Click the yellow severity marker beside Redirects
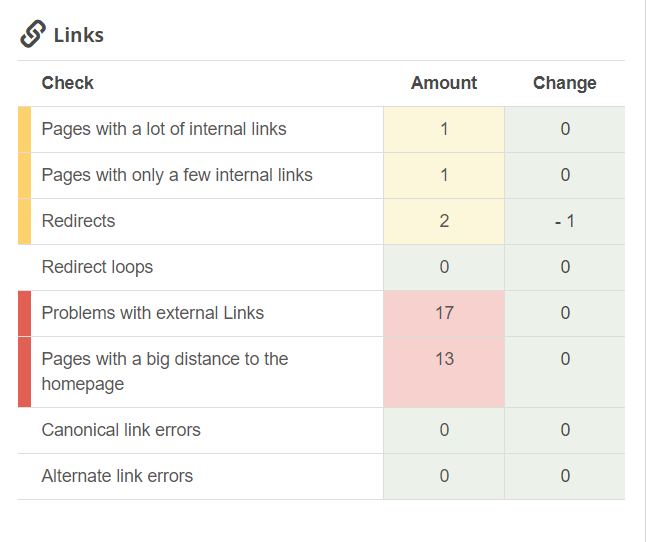This screenshot has height=542, width=646. pos(24,221)
